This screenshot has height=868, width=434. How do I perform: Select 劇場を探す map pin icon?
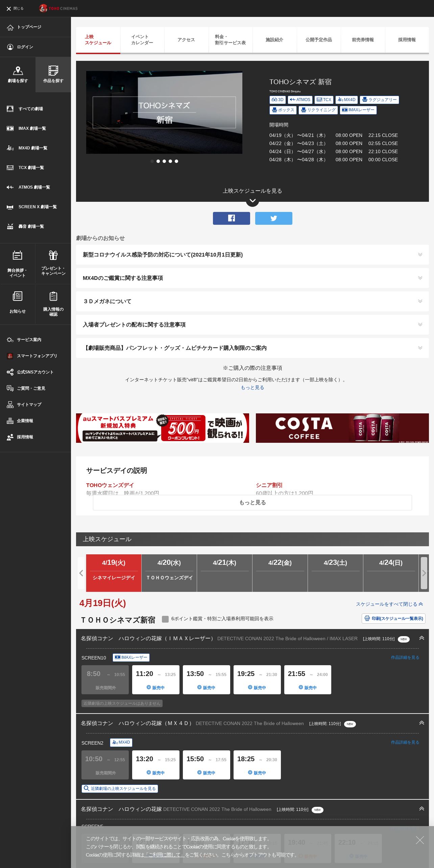click(18, 71)
